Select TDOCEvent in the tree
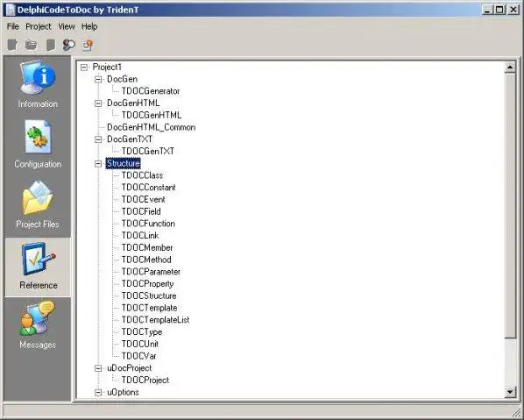Screen dimensions: 524x420 143,200
